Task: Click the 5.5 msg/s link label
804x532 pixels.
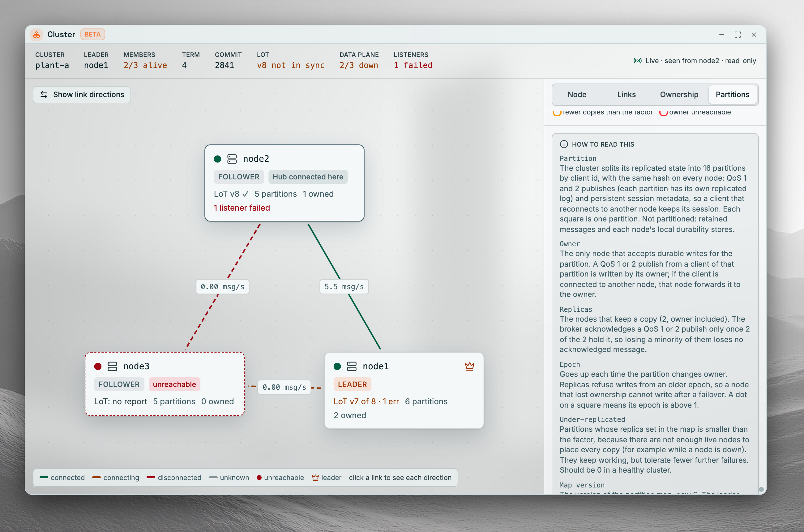Action: click(x=344, y=287)
